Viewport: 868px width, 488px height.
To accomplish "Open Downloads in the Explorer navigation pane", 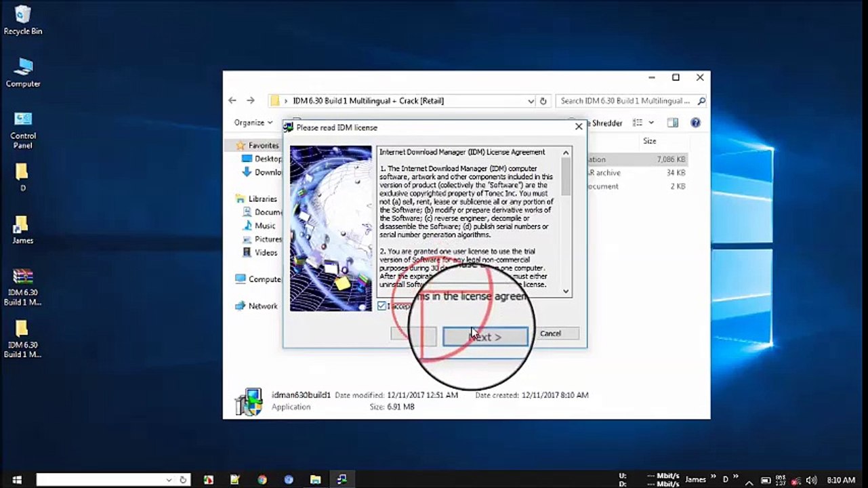I will tap(262, 172).
